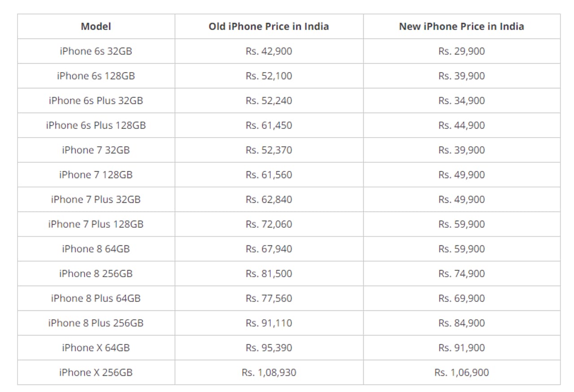Click the old price Rs. 42,900
Screen dimensions: 574x392
269,51
